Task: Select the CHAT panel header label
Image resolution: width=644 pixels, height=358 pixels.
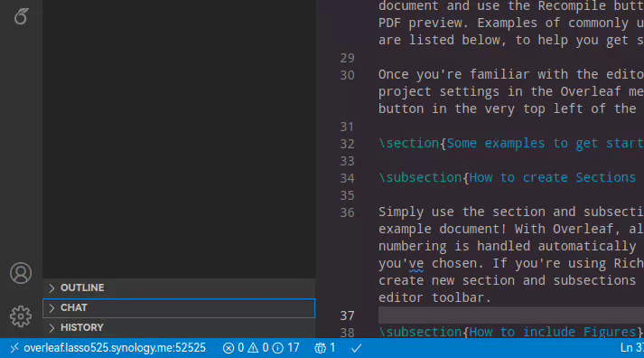Action: tap(74, 308)
